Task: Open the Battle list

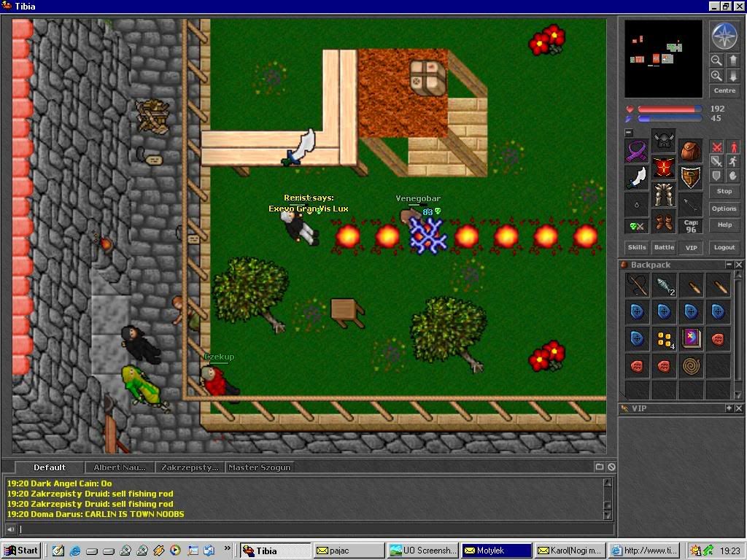Action: coord(664,247)
